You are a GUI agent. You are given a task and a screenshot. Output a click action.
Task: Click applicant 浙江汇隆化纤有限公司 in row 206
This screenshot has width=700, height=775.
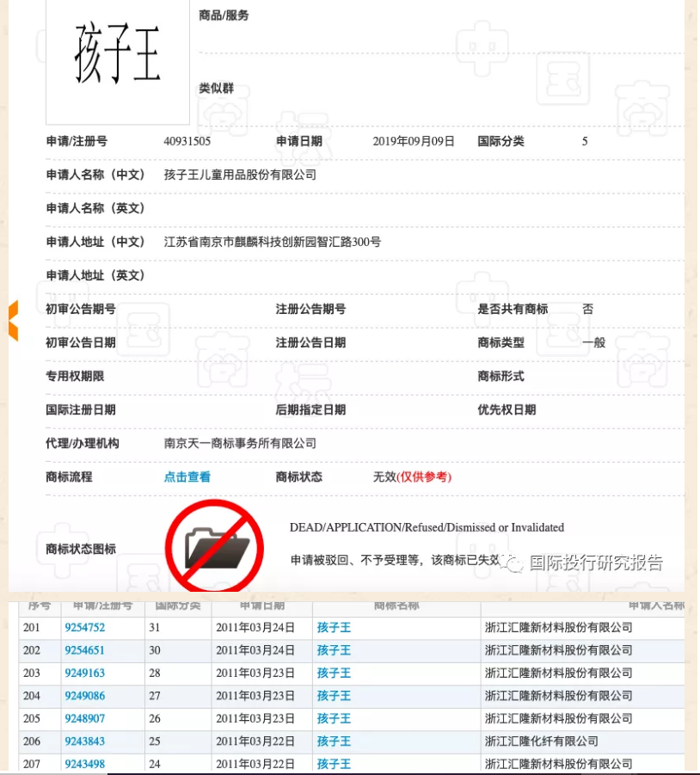(x=542, y=741)
